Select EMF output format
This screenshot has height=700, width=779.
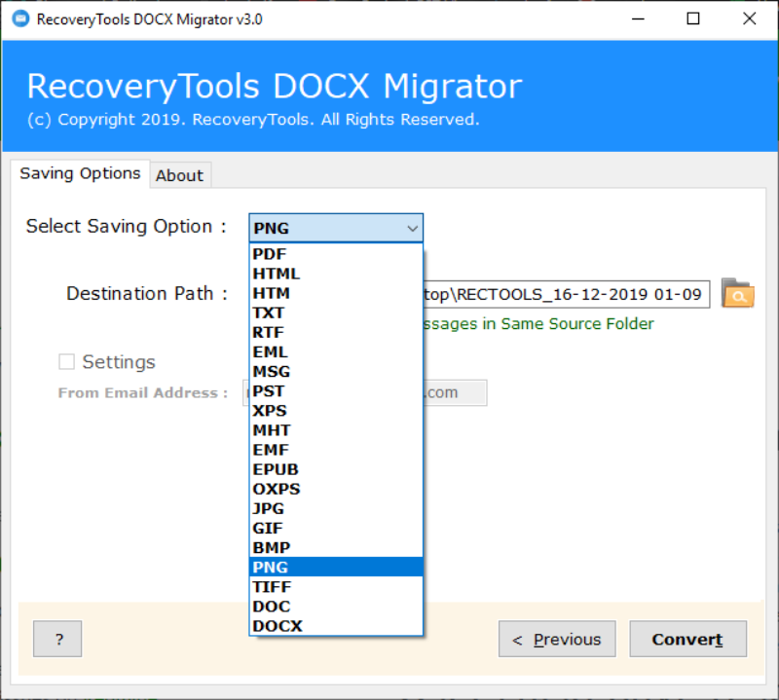(x=336, y=450)
